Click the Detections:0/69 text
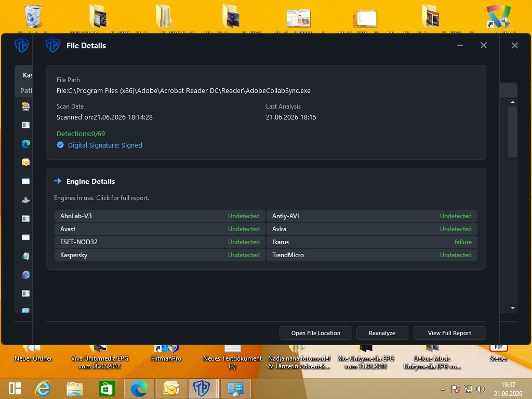Image resolution: width=532 pixels, height=399 pixels. point(81,134)
